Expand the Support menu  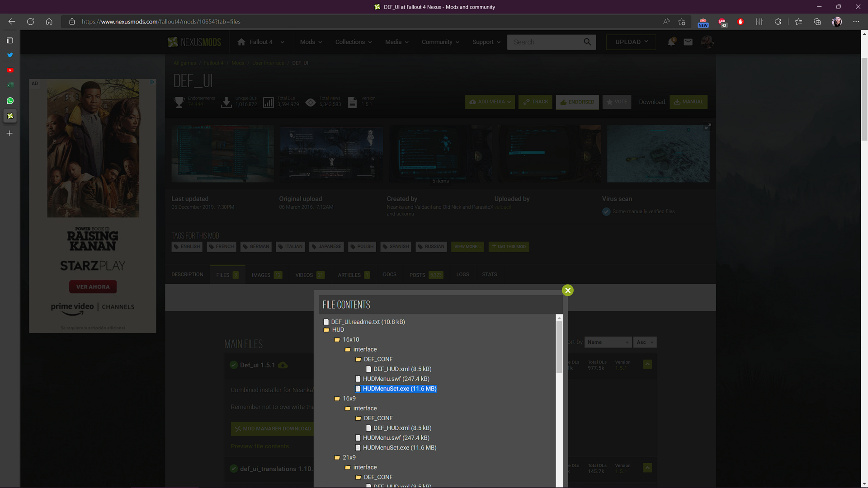tap(486, 42)
